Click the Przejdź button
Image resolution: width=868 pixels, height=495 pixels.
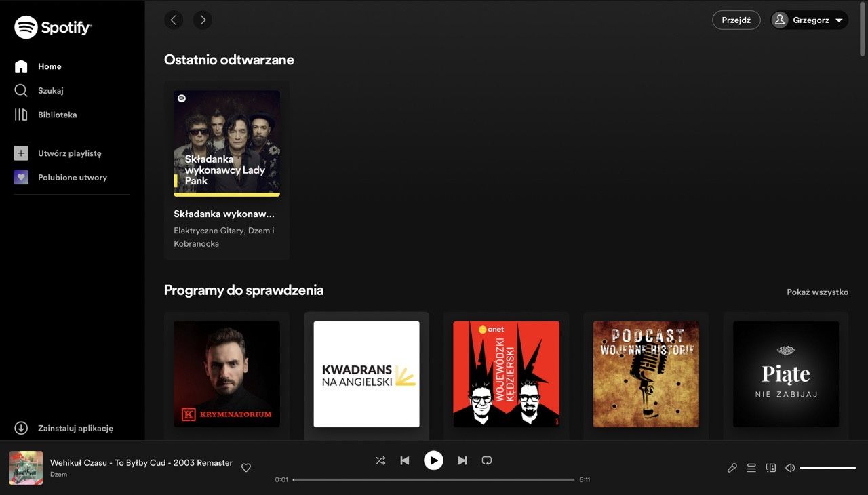coord(736,20)
